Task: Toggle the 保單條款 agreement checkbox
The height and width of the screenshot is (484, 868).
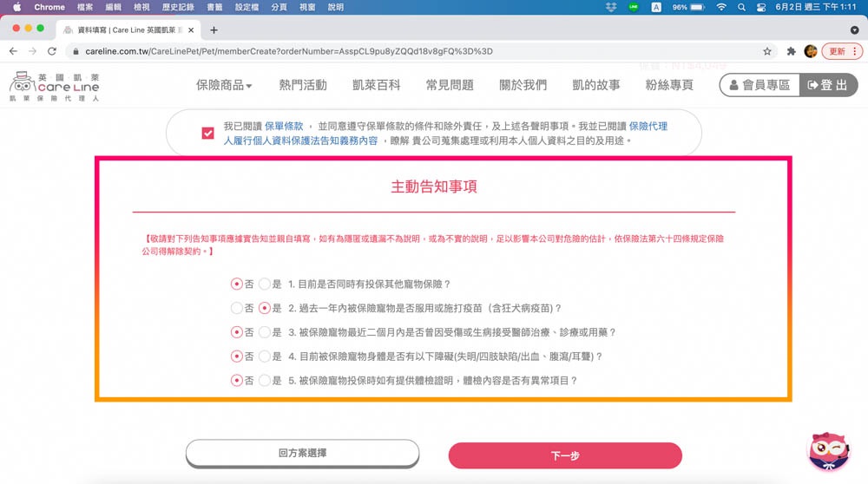Action: point(207,134)
